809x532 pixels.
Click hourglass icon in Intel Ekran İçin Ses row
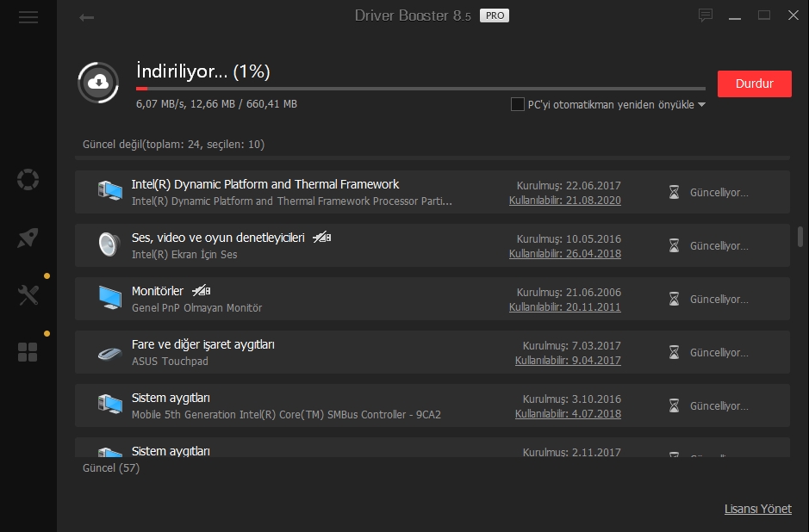[674, 245]
